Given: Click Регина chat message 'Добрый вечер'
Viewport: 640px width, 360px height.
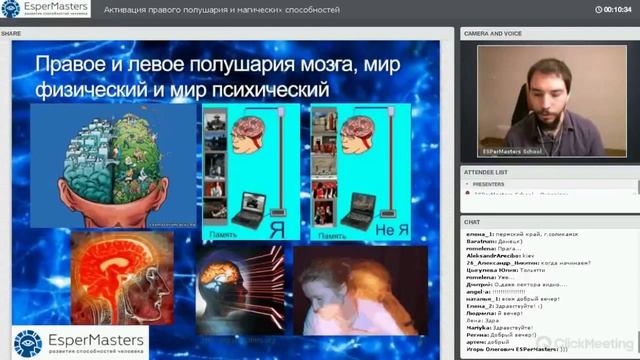Looking at the screenshot, I should (x=501, y=335).
